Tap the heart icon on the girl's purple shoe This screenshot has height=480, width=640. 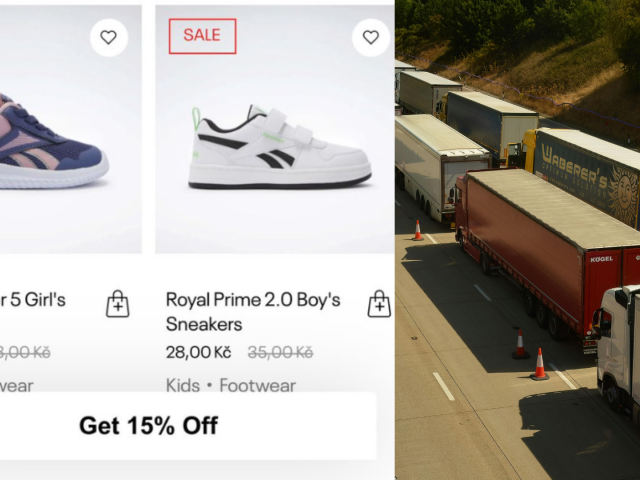109,38
